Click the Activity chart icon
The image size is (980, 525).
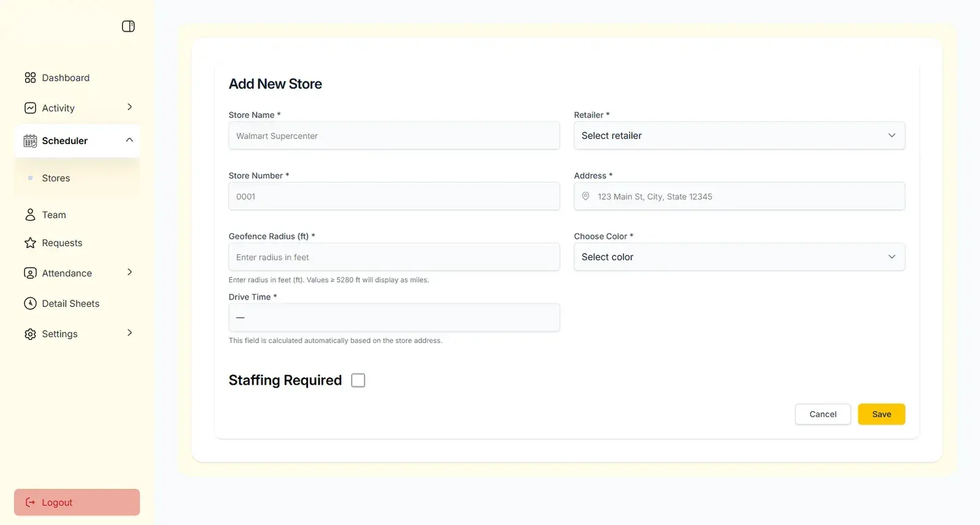pos(30,108)
